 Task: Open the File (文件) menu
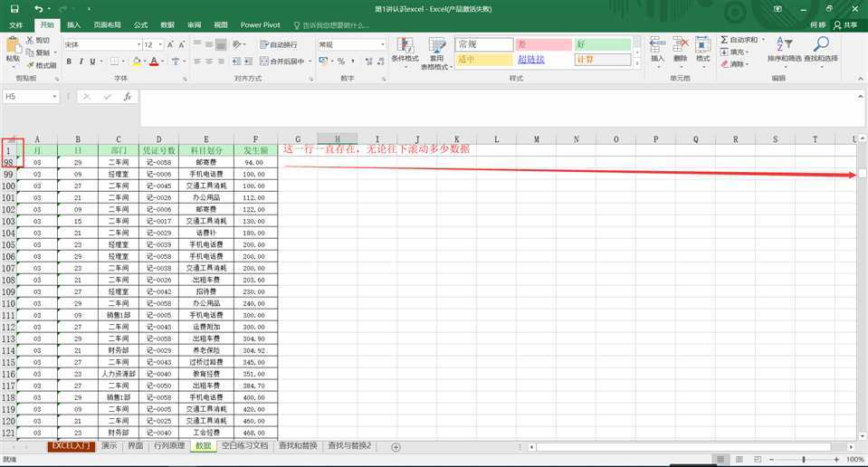tap(15, 25)
